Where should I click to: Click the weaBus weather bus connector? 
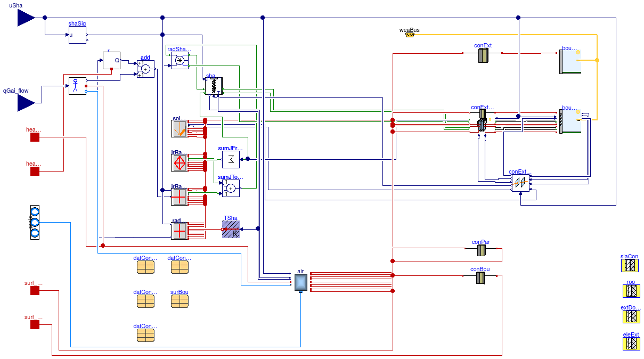coord(410,35)
